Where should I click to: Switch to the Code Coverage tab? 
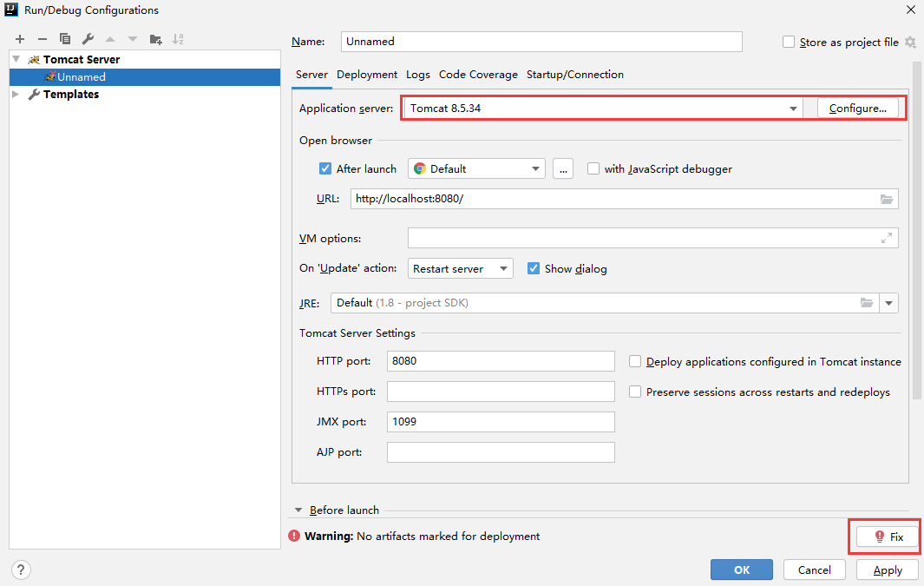coord(478,75)
